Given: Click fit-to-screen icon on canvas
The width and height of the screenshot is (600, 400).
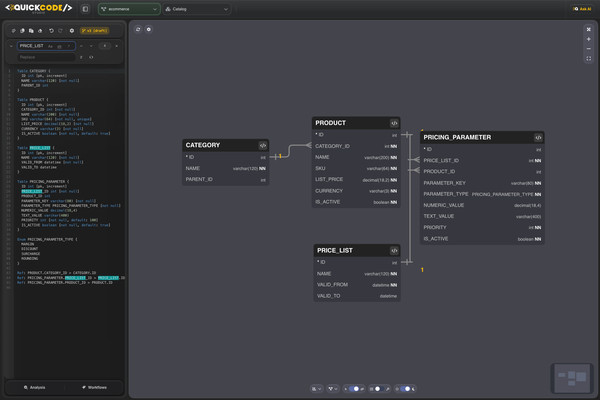Looking at the screenshot, I should (589, 59).
